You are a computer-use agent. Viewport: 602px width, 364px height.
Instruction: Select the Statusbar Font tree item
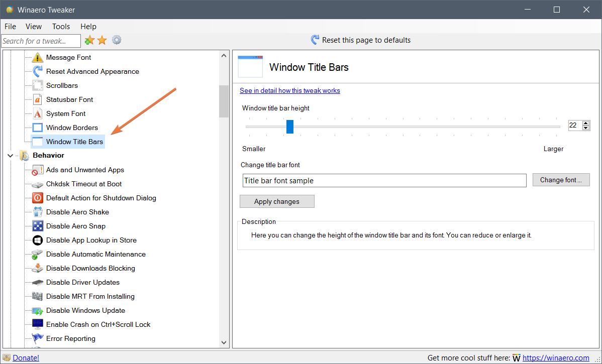click(x=69, y=100)
